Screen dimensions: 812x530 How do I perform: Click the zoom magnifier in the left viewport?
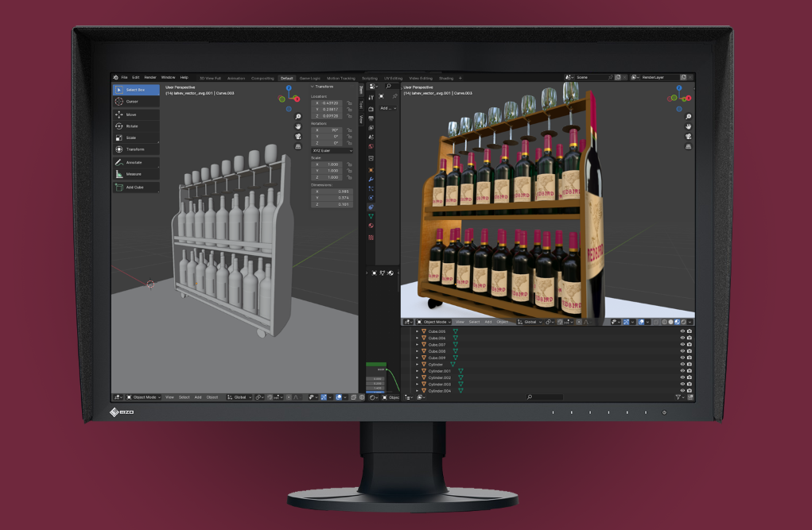tap(298, 117)
